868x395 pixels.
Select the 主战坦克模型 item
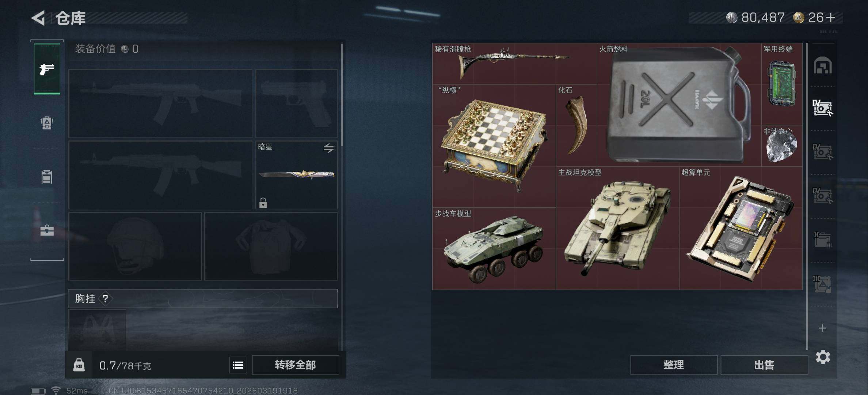coord(617,228)
